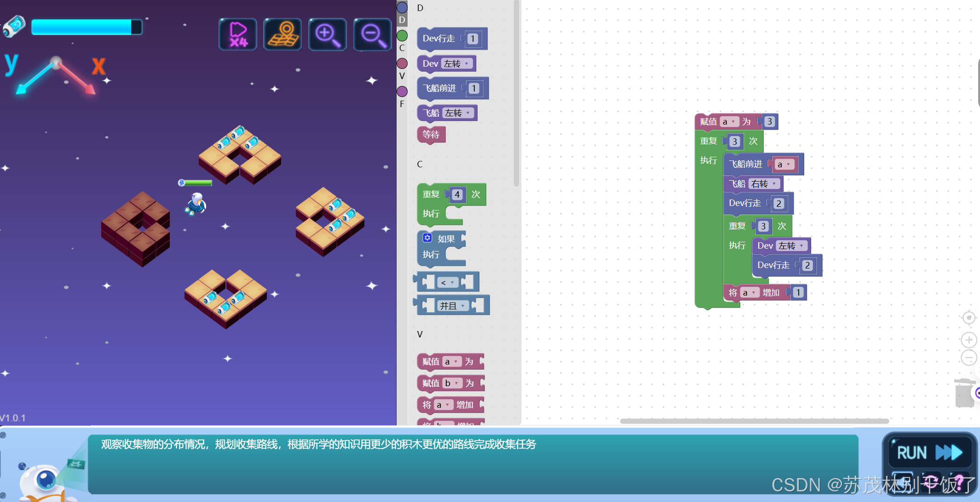Image resolution: width=980 pixels, height=502 pixels.
Task: Click the workspace plus zoom button
Action: point(968,340)
